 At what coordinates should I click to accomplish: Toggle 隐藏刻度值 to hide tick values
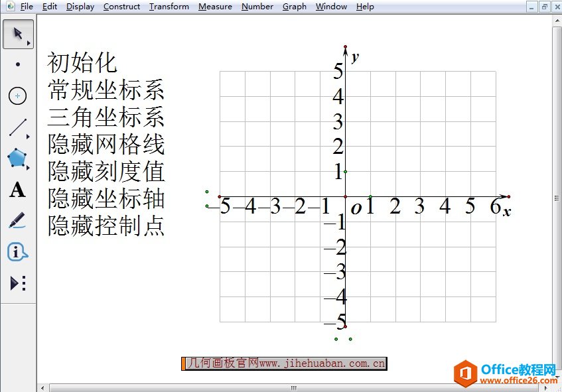pos(106,172)
